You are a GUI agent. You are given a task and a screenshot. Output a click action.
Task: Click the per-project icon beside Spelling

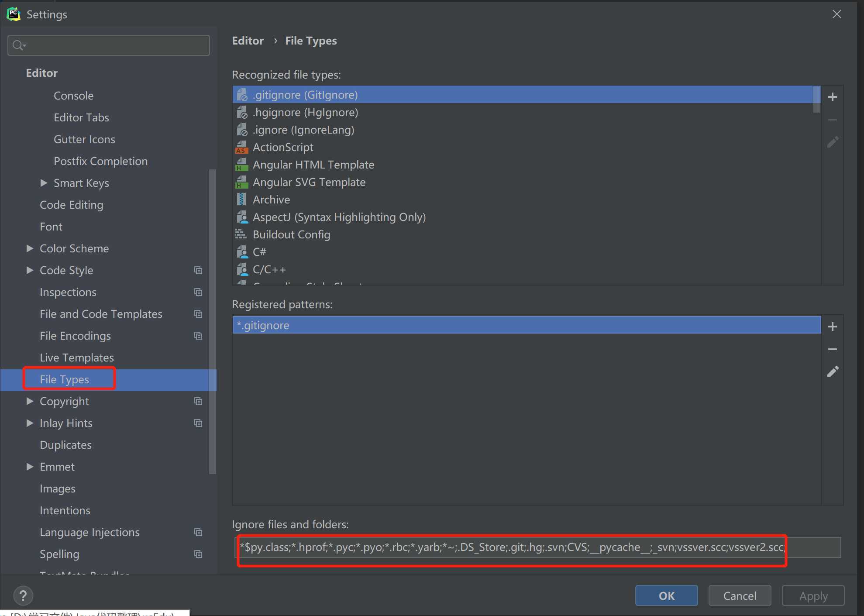198,554
